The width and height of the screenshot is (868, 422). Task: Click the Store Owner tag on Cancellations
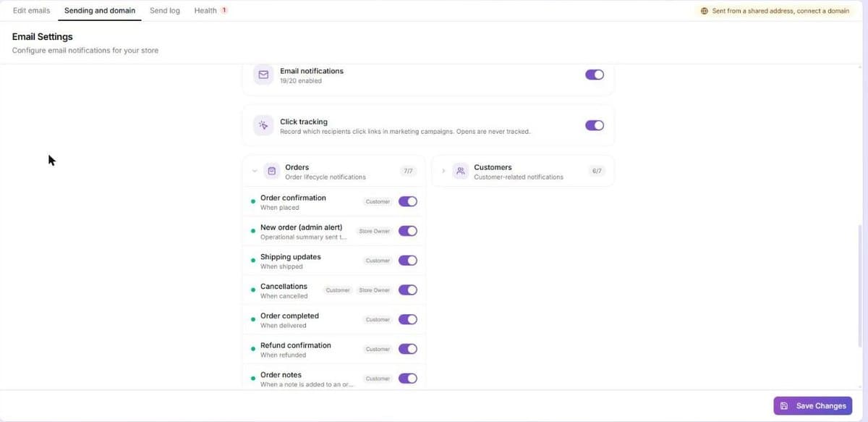[x=375, y=290]
